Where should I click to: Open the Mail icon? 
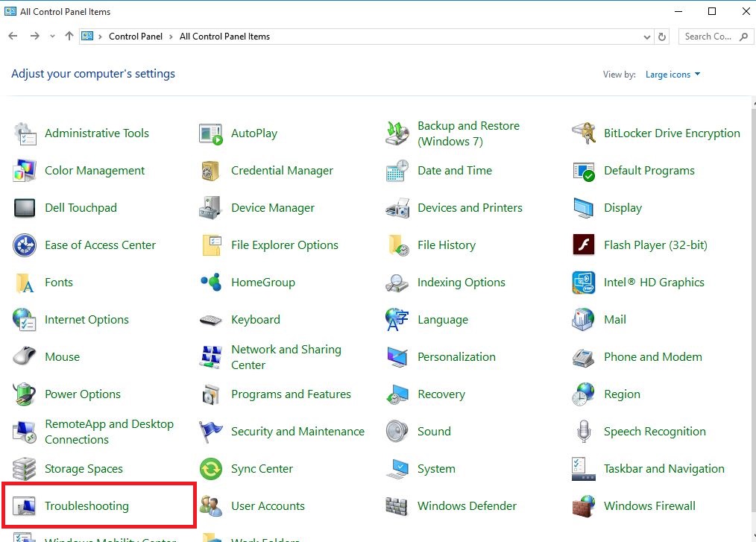tap(583, 320)
